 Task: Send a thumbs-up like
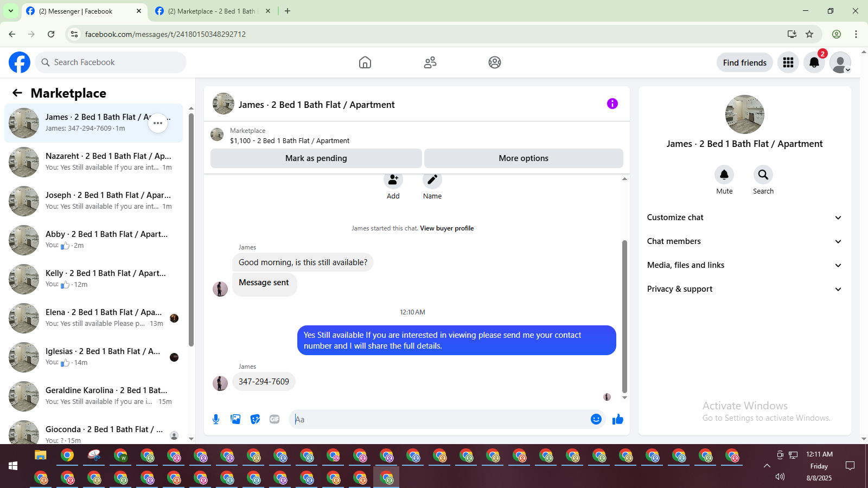(617, 419)
